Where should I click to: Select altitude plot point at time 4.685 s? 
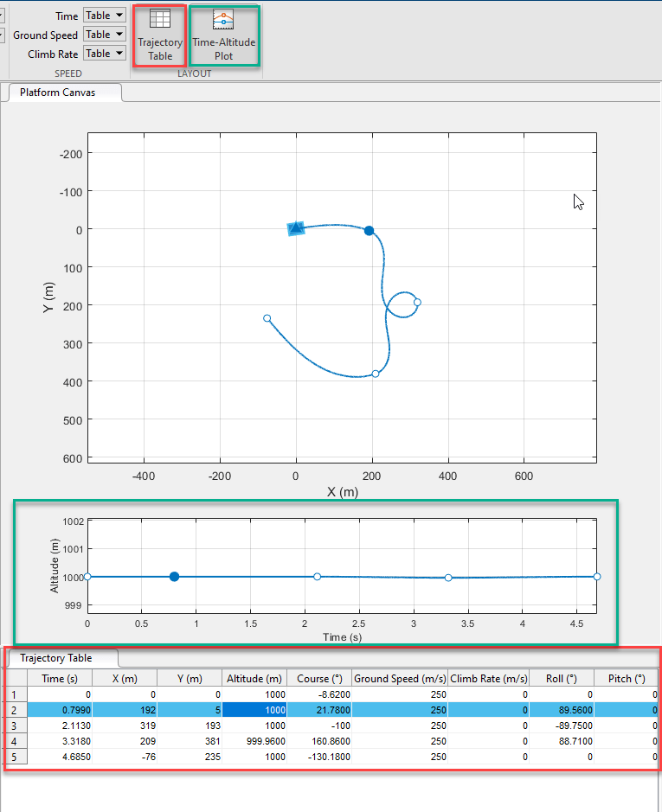click(x=597, y=577)
